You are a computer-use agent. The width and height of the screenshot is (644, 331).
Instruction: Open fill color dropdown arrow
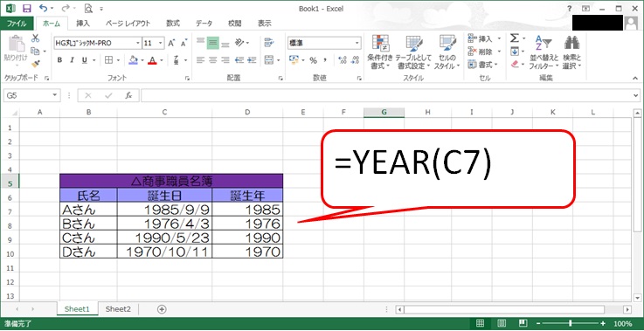142,60
